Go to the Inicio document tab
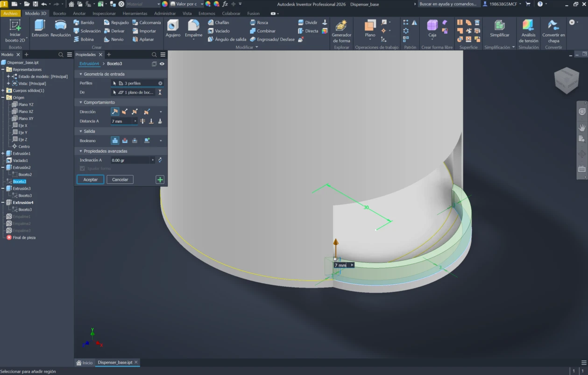Screen dimensions: 588x375 click(85, 362)
